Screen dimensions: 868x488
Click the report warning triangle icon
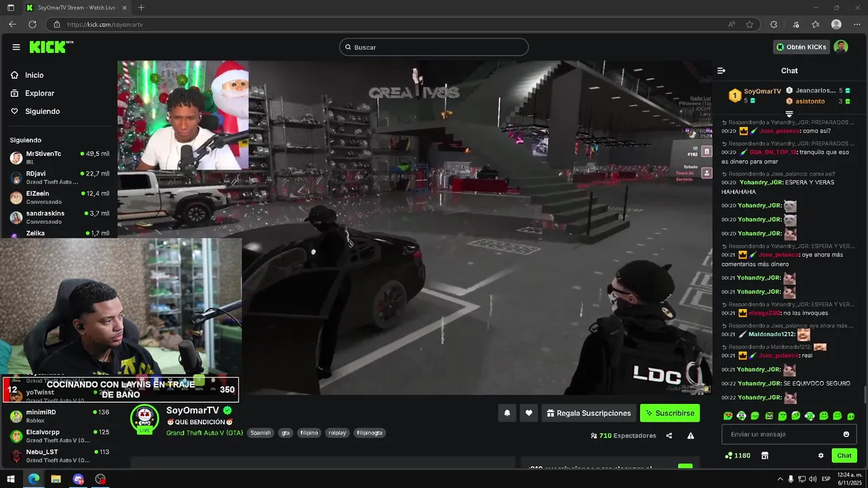click(x=690, y=436)
